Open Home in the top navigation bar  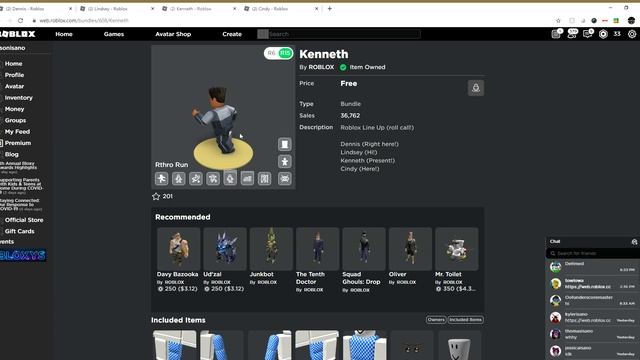[64, 34]
